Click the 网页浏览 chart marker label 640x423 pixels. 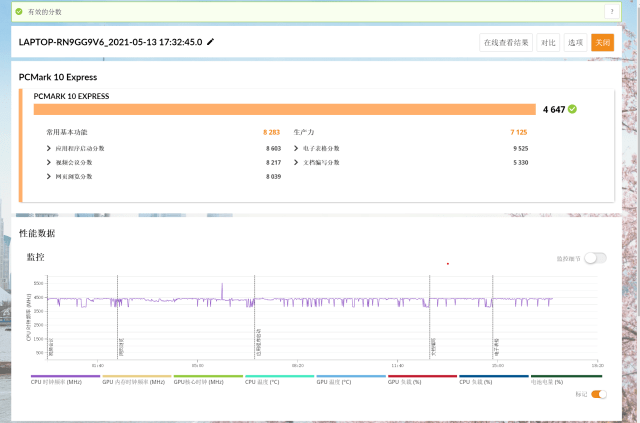122,347
